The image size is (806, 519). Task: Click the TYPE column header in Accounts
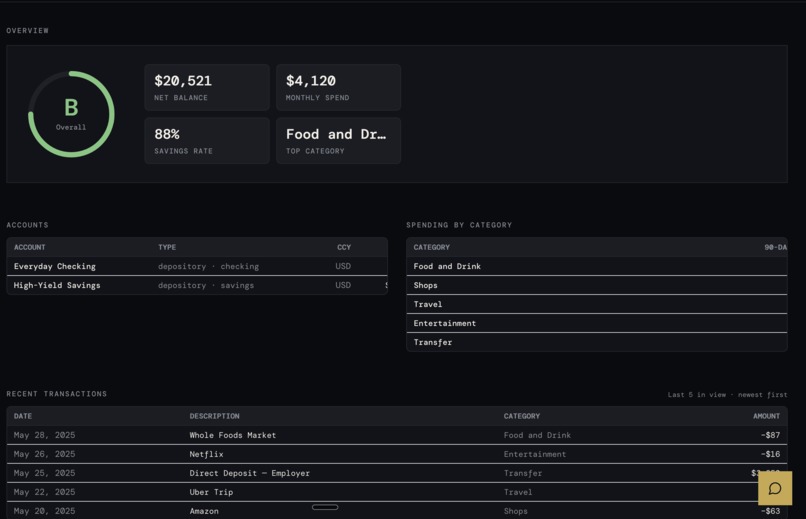pos(167,247)
